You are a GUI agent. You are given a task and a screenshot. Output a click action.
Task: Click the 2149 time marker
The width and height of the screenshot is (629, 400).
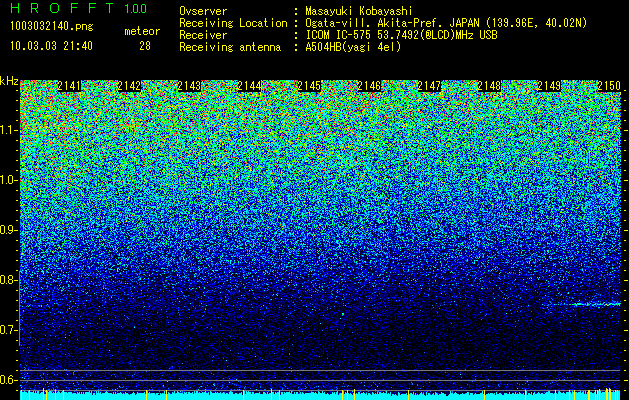click(549, 86)
